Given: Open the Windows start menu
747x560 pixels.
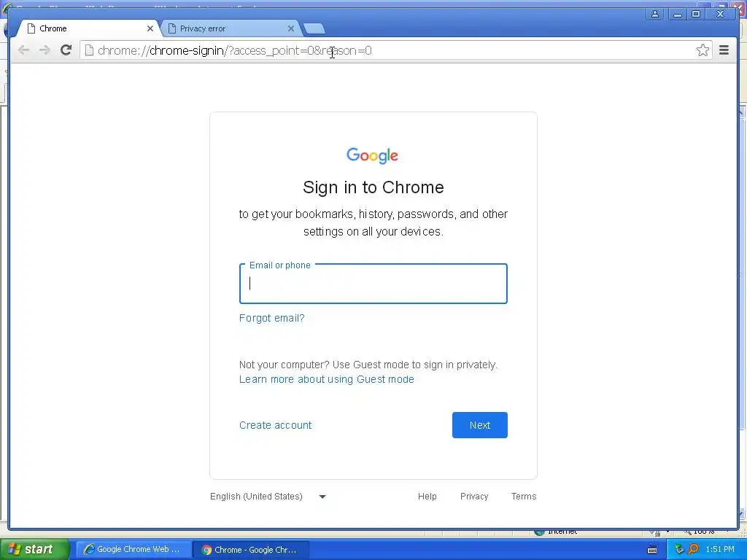Looking at the screenshot, I should (x=35, y=549).
